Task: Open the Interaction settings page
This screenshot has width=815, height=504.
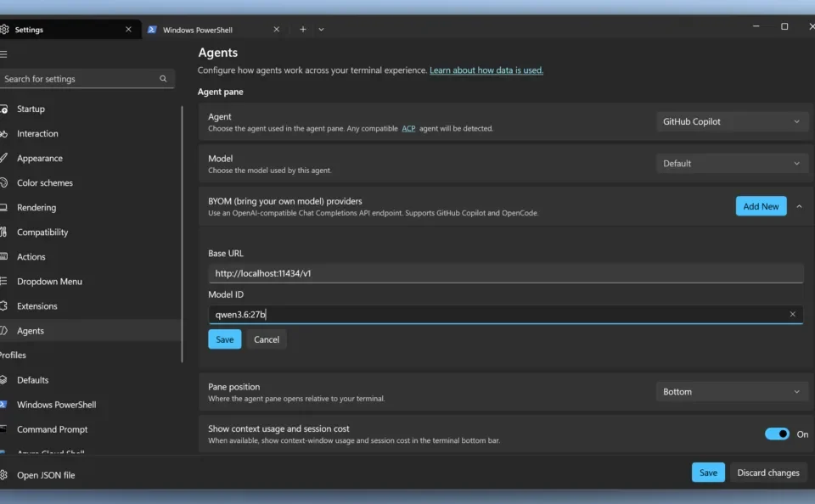Action: click(91, 133)
